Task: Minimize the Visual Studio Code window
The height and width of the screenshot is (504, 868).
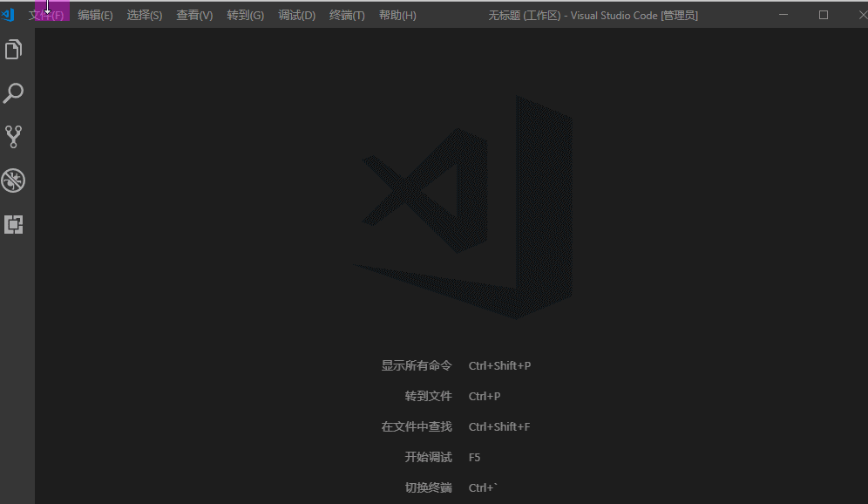Action: tap(783, 15)
